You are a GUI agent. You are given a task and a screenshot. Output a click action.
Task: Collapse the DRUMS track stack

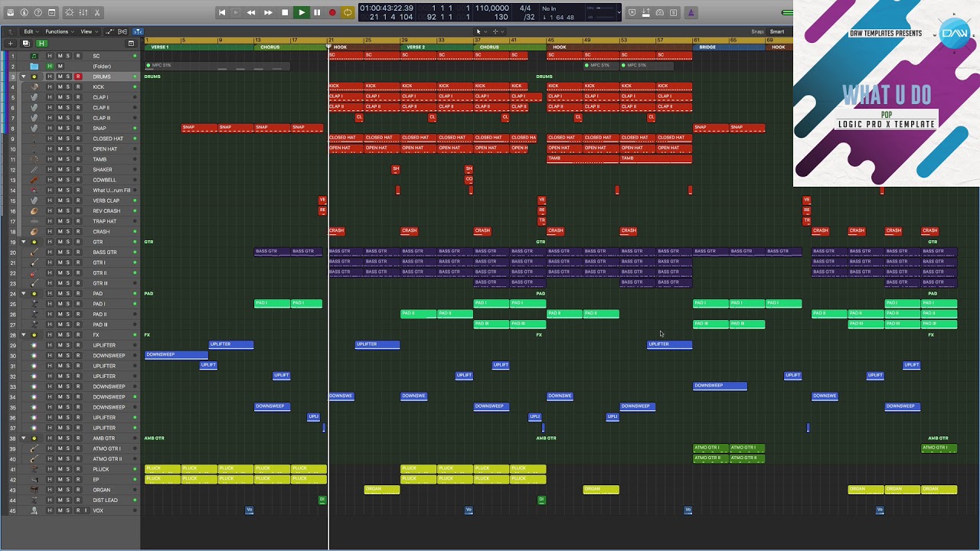(x=24, y=77)
